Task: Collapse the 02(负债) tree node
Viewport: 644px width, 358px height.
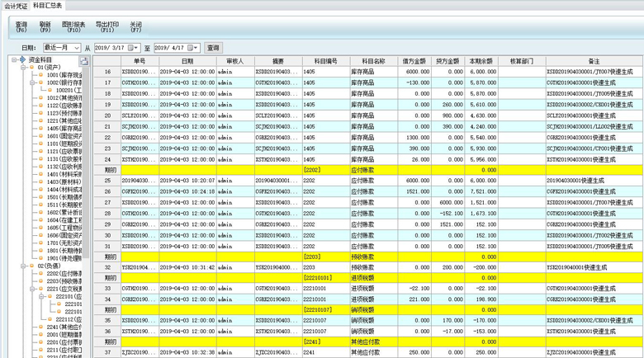Action: pyautogui.click(x=22, y=266)
